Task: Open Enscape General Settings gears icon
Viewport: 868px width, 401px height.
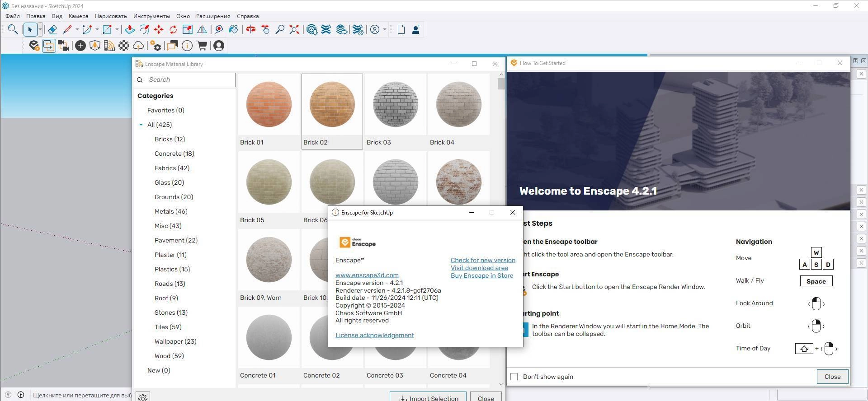Action: (156, 46)
